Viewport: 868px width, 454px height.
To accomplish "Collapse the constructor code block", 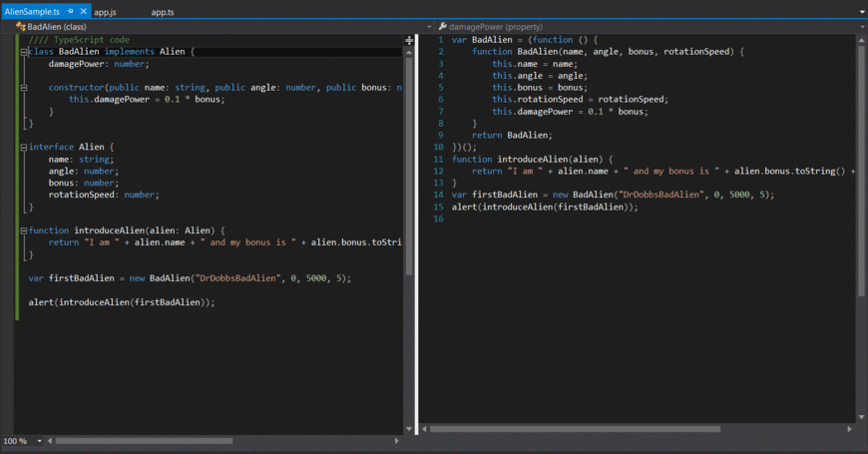I will tap(22, 88).
